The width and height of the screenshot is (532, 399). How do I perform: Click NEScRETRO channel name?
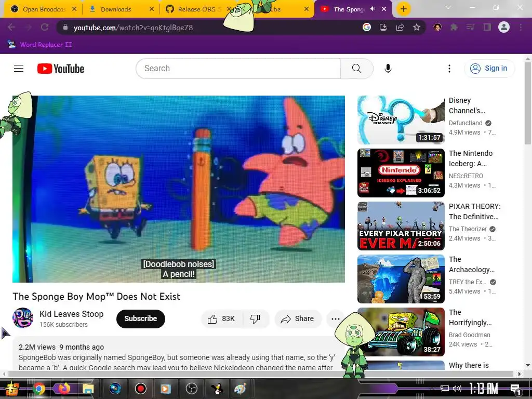465,176
